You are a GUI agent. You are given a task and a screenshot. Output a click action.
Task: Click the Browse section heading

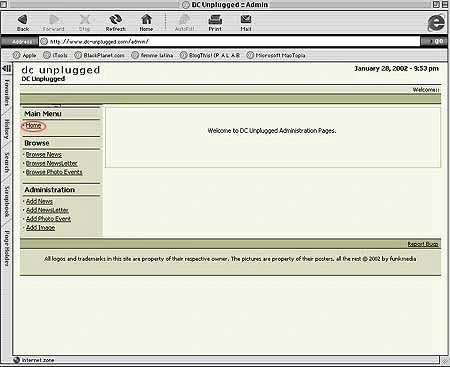(37, 143)
